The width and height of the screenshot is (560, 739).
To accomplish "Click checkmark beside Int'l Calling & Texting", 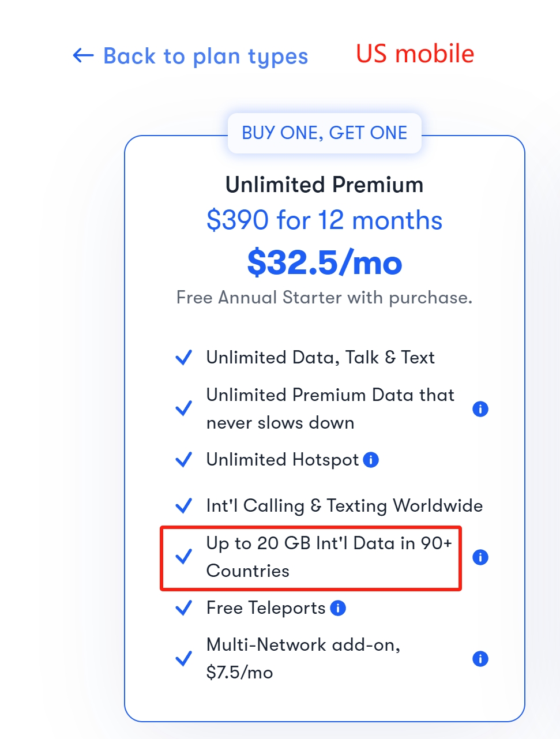I will point(183,506).
